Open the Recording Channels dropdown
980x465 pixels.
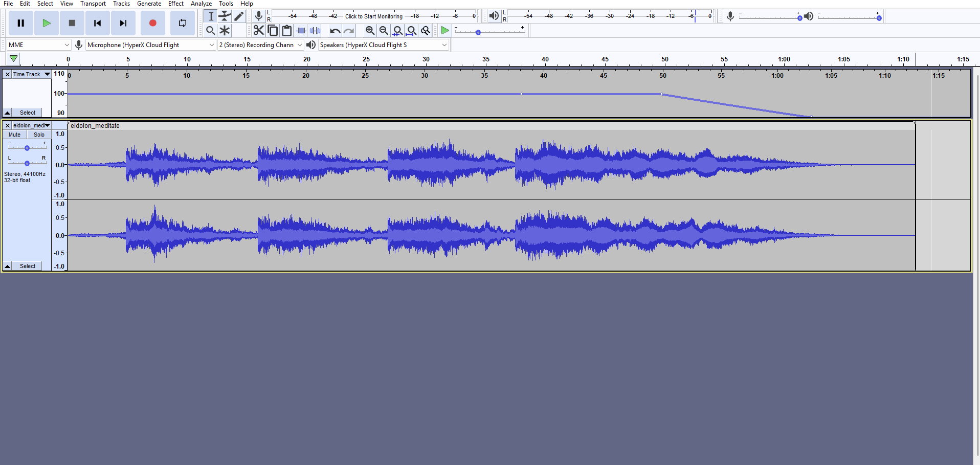[x=260, y=45]
